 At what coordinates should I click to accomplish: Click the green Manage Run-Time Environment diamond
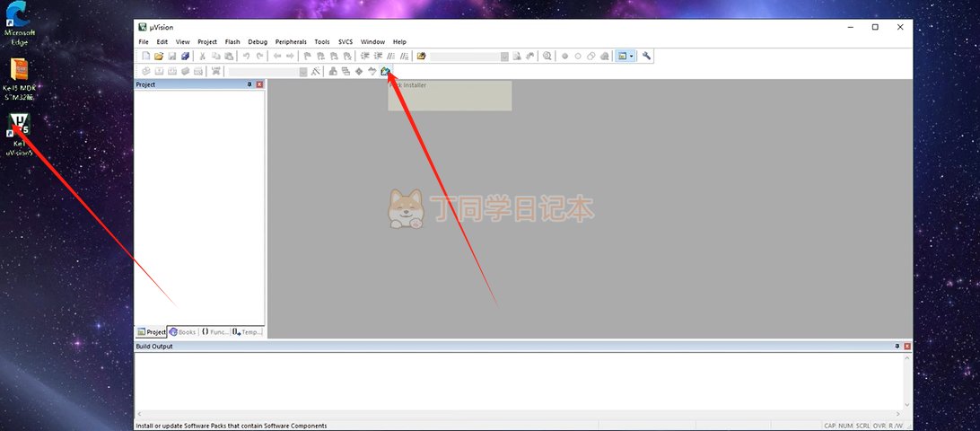pyautogui.click(x=359, y=71)
